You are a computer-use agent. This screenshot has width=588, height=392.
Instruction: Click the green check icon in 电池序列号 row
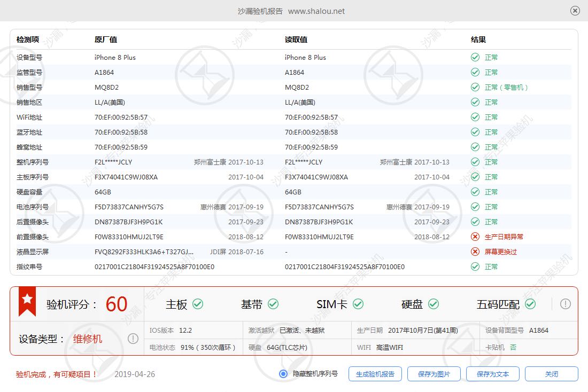tap(475, 207)
